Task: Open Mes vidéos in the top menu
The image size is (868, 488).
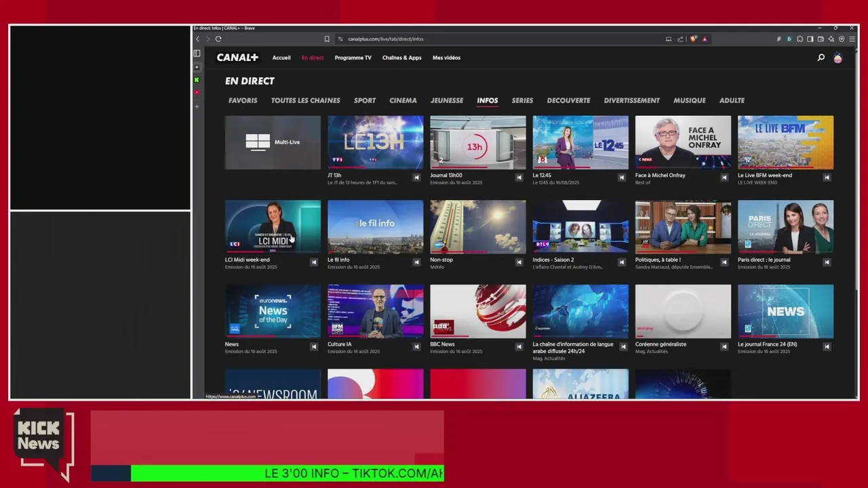Action: click(x=446, y=58)
